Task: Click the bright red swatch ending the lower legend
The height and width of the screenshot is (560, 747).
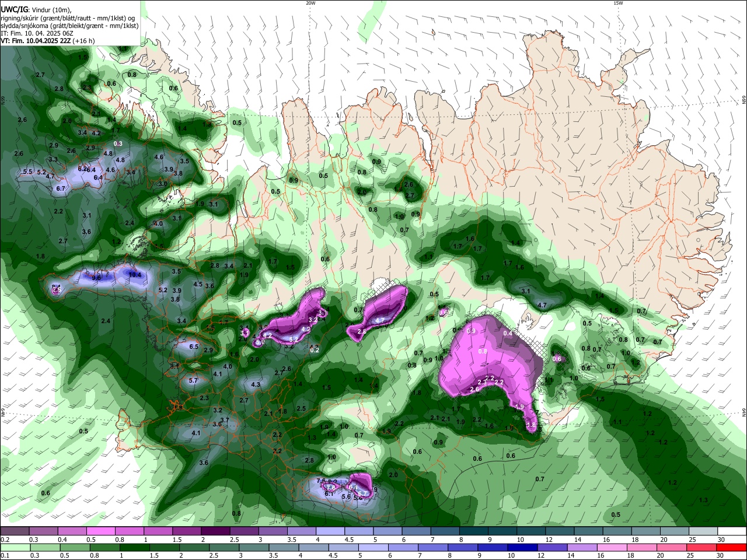Action: (x=730, y=548)
